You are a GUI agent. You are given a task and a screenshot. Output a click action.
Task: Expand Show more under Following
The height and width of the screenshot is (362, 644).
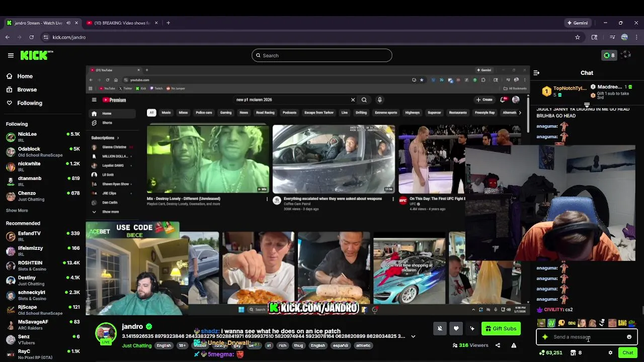[17, 211]
